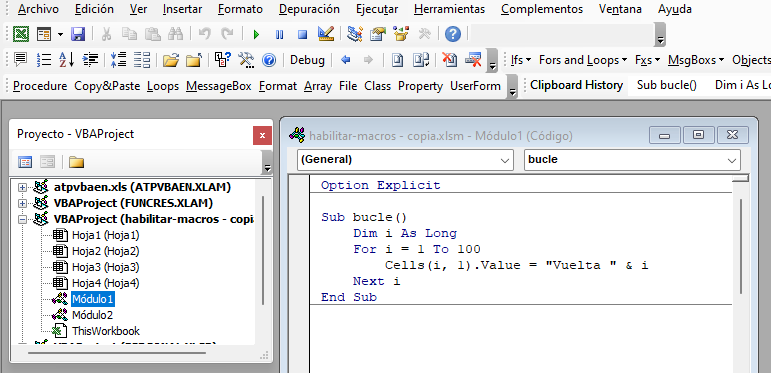Screen dimensions: 771x373
Task: Select Hoja1 (Hoja1) in project tree
Action: click(105, 235)
